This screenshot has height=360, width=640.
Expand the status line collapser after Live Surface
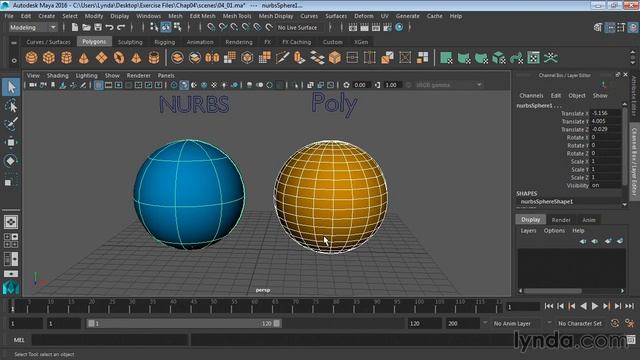330,27
